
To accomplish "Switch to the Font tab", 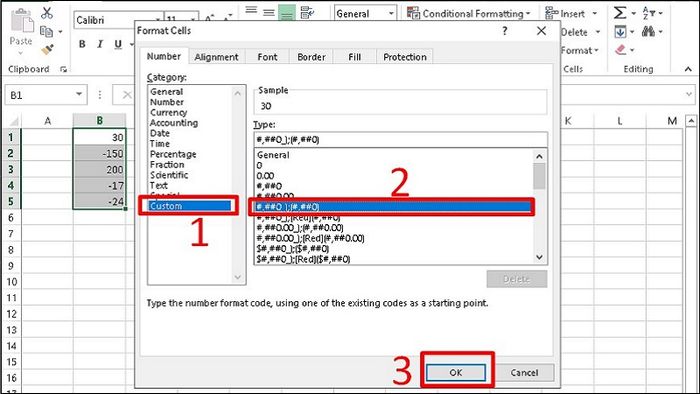I will coord(267,57).
